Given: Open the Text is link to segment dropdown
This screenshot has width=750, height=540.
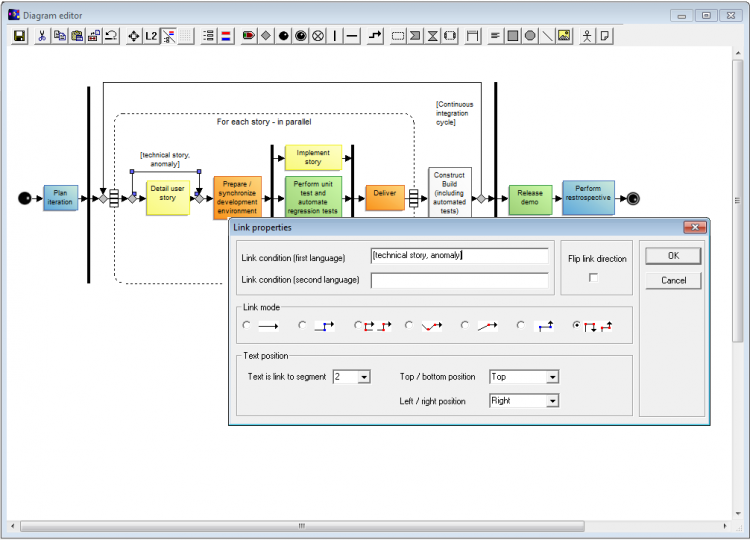Looking at the screenshot, I should click(364, 377).
